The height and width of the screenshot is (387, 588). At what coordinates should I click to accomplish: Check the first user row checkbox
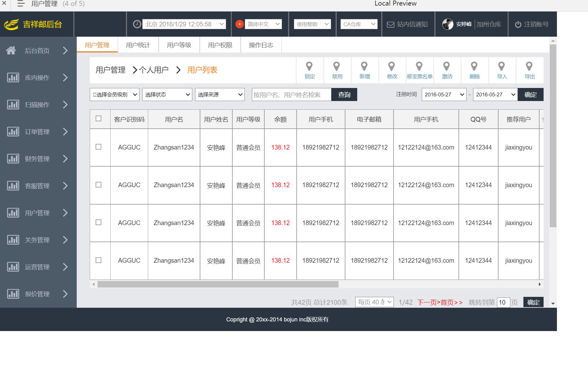click(x=98, y=147)
